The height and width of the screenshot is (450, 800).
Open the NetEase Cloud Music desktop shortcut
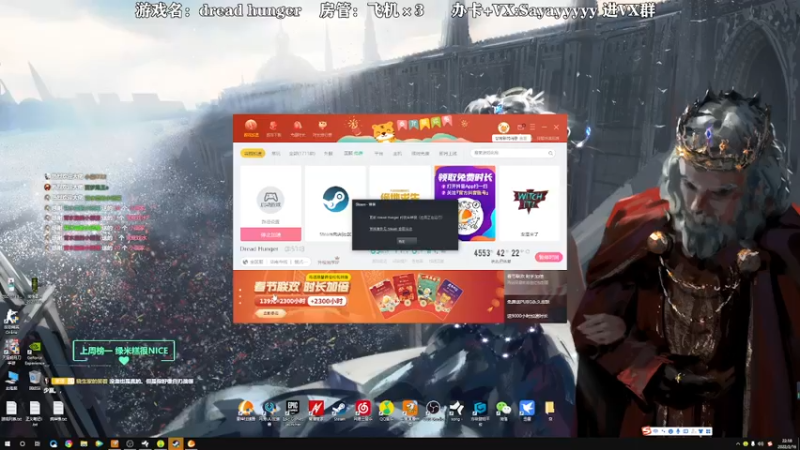363,411
